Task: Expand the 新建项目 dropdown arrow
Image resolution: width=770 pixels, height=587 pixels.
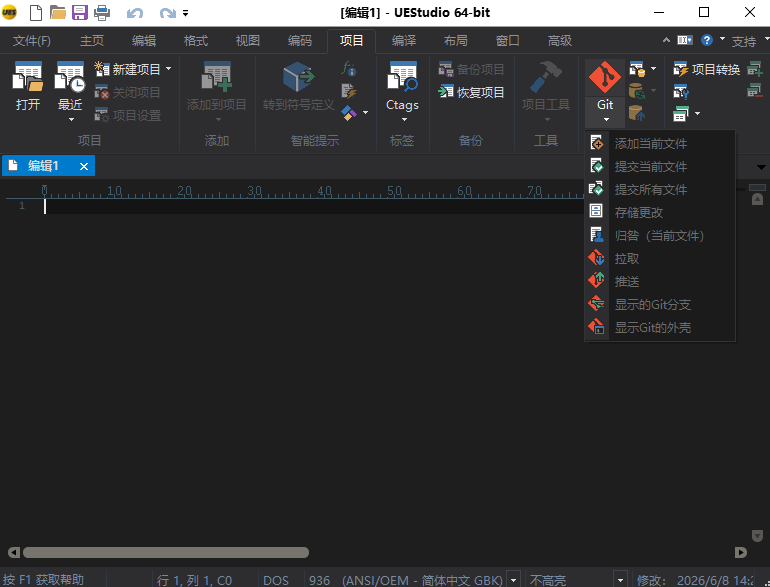Action: [168, 69]
